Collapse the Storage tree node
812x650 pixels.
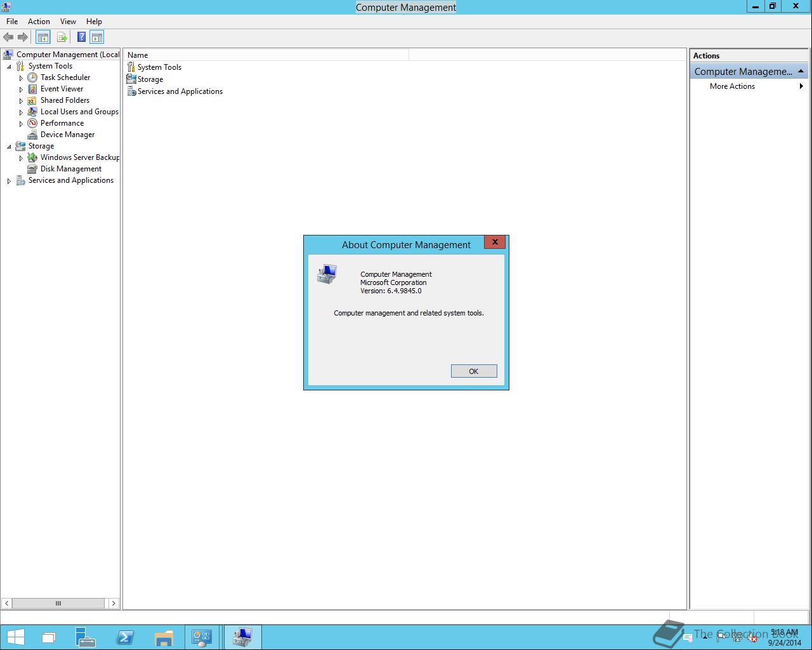[x=9, y=147]
